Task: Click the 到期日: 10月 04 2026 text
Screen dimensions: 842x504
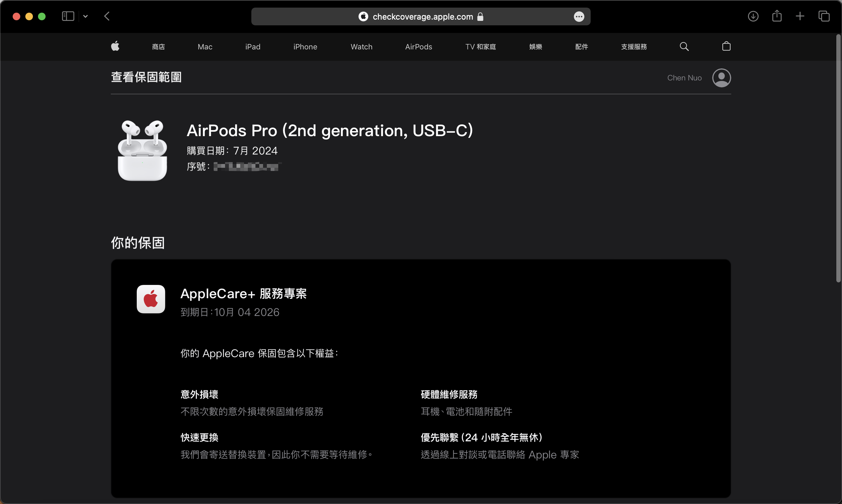Action: pos(230,312)
